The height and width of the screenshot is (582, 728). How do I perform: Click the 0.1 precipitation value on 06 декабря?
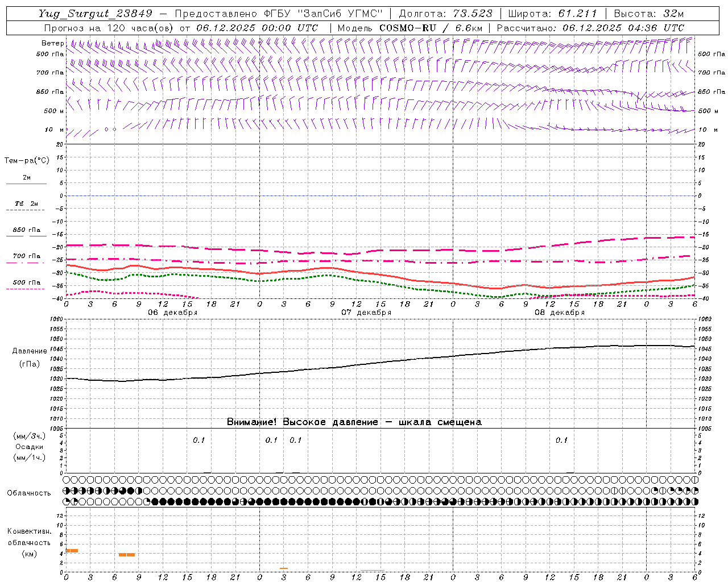coord(198,440)
